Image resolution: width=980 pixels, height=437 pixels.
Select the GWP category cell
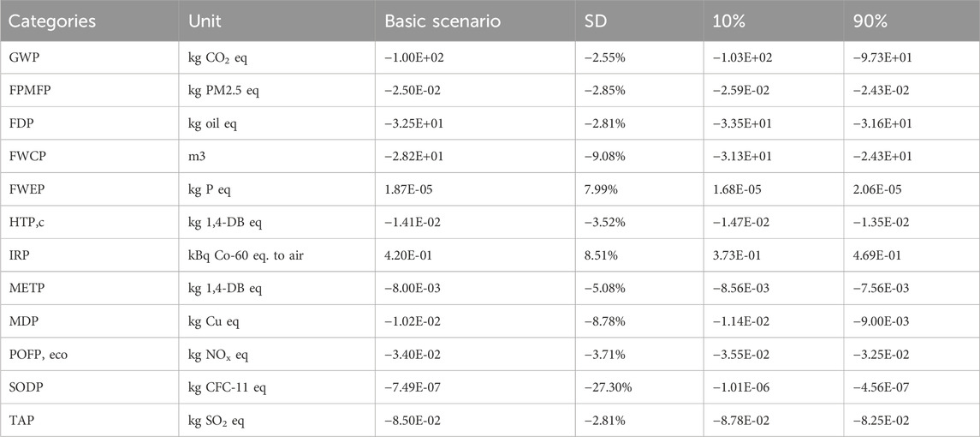27,57
